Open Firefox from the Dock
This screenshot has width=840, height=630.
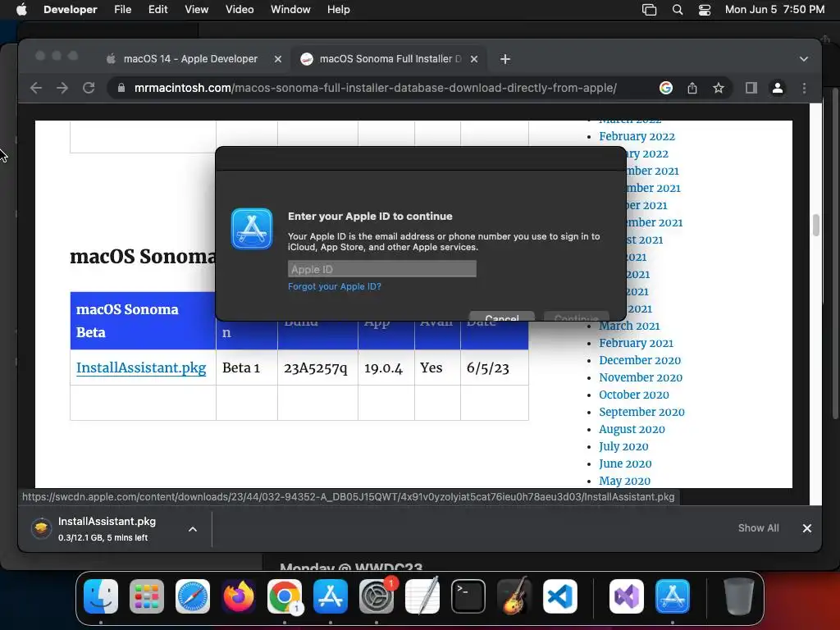[239, 596]
